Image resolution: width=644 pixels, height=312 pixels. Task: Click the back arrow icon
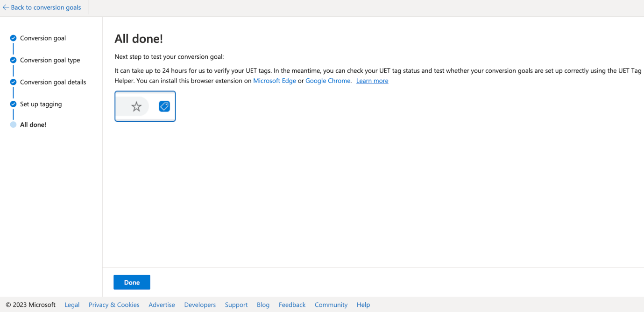(x=6, y=7)
